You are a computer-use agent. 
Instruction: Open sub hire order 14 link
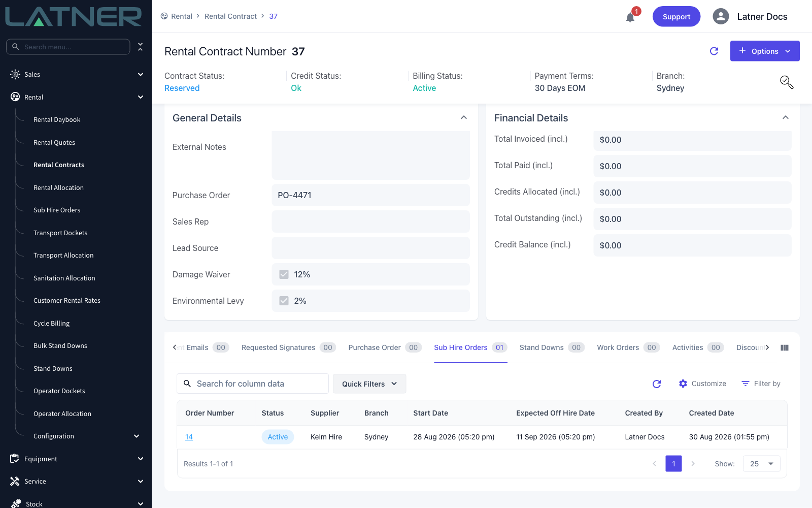click(x=189, y=437)
